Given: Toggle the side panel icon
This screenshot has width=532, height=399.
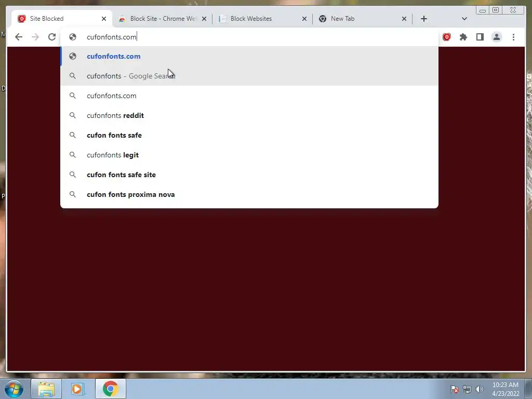Looking at the screenshot, I should pos(480,37).
